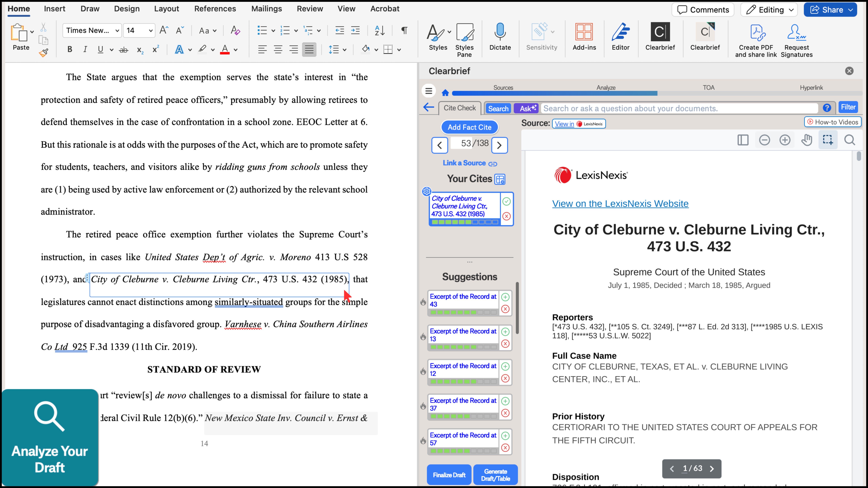This screenshot has width=868, height=488.
Task: Zoom out the source document
Action: [x=764, y=140]
